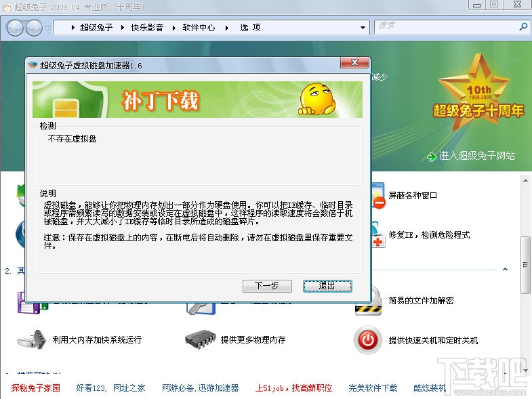Click the 不存在虚拟盘 detection text
The image size is (532, 399).
click(x=73, y=138)
